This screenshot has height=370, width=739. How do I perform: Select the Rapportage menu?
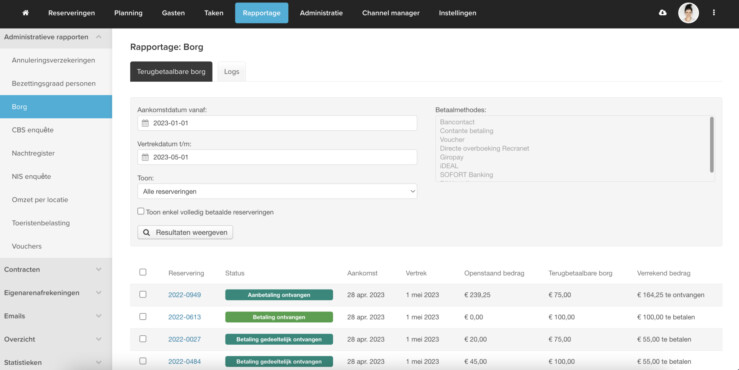tap(262, 13)
